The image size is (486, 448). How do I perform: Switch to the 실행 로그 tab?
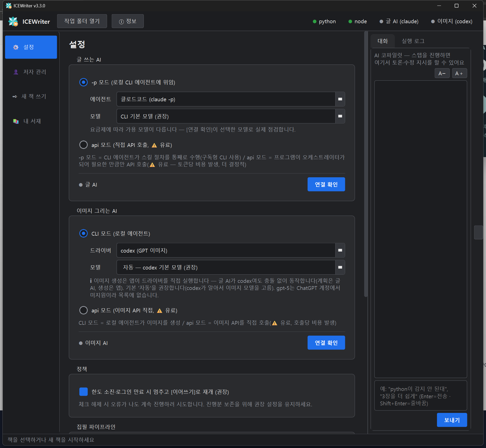click(413, 41)
